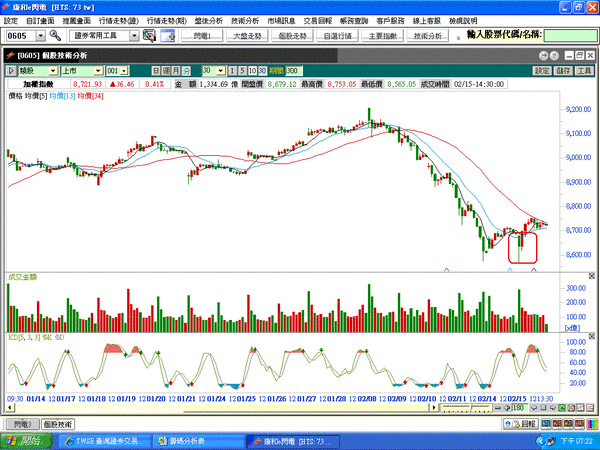Click the 輸入股票代碼/名稱 green input box

point(570,36)
